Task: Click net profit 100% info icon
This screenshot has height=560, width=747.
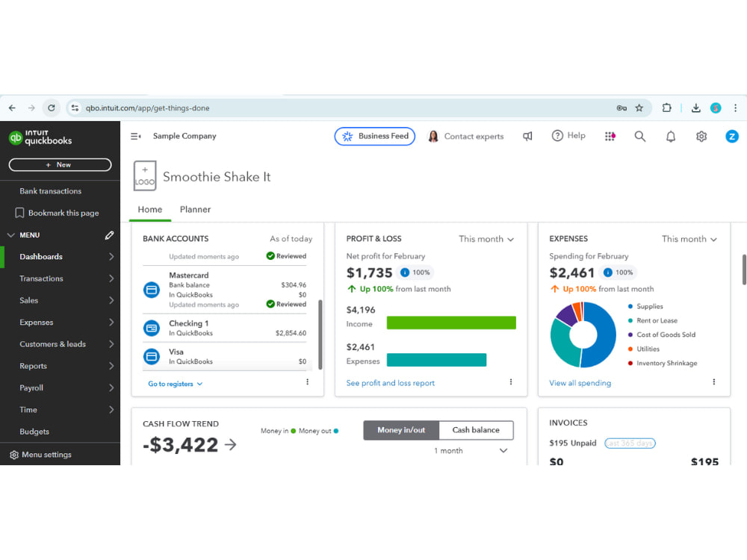Action: click(x=404, y=273)
